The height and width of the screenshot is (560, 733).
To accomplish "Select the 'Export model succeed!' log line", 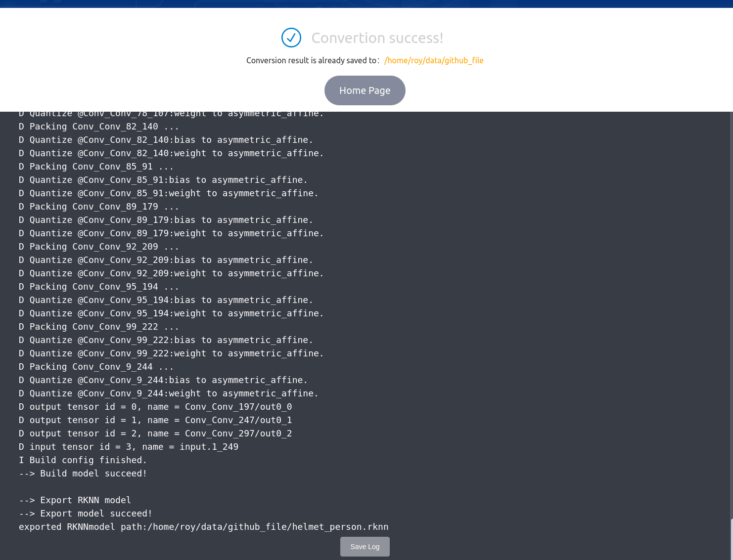I will (x=85, y=513).
